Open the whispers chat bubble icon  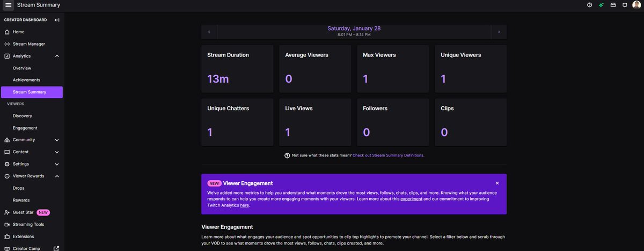(625, 5)
